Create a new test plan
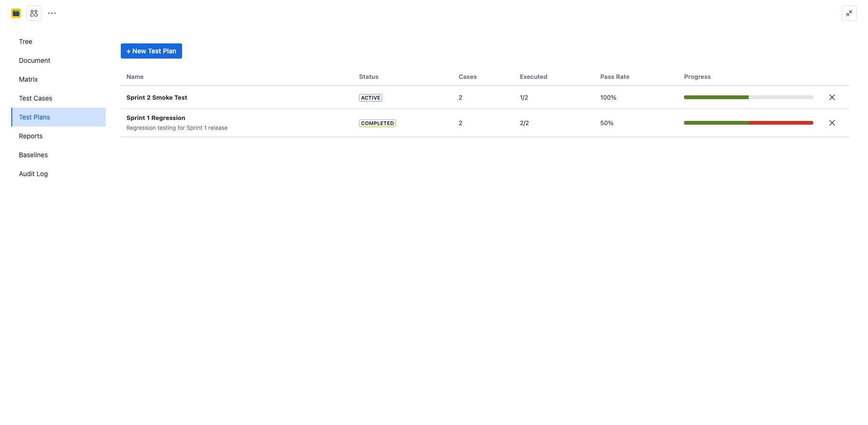The height and width of the screenshot is (425, 868). pyautogui.click(x=151, y=51)
